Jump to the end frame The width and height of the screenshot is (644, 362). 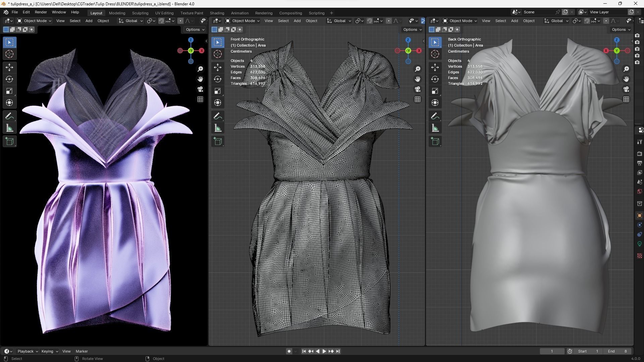[338, 351]
